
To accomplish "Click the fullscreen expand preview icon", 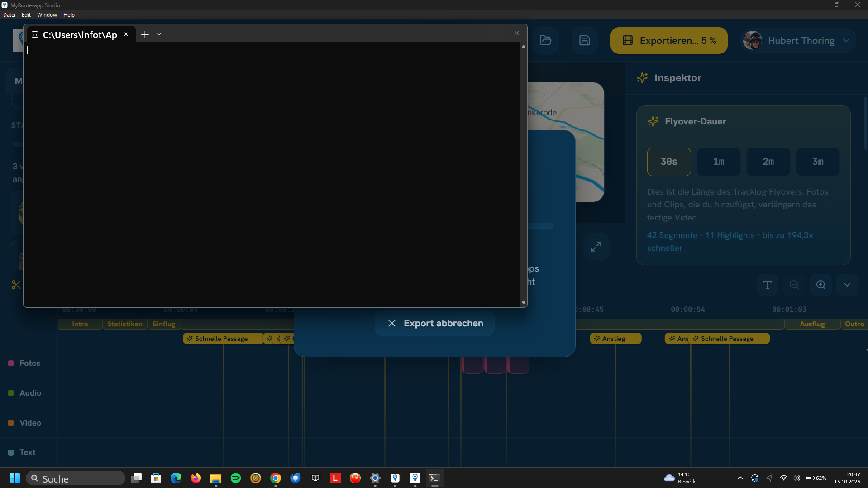I will tap(596, 247).
